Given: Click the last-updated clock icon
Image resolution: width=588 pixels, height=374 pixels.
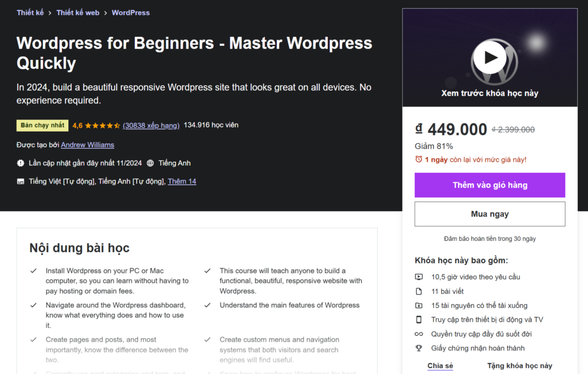Looking at the screenshot, I should pyautogui.click(x=21, y=163).
